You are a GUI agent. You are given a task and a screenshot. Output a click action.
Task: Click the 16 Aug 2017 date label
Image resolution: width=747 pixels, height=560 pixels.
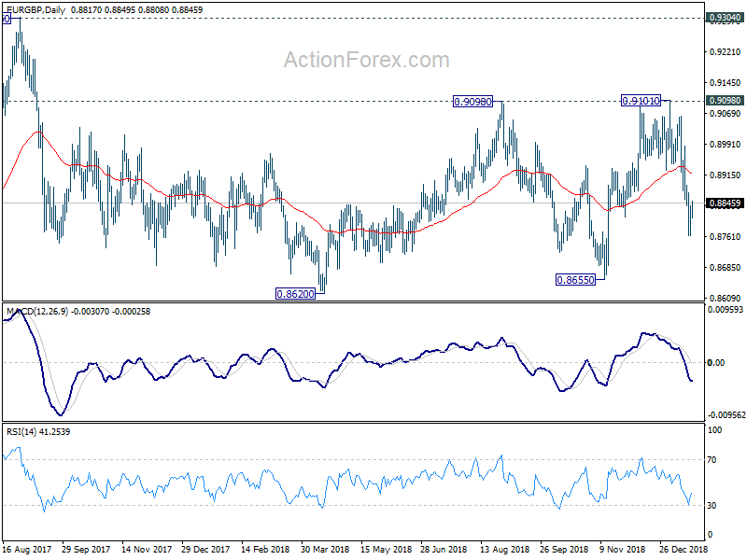27,549
